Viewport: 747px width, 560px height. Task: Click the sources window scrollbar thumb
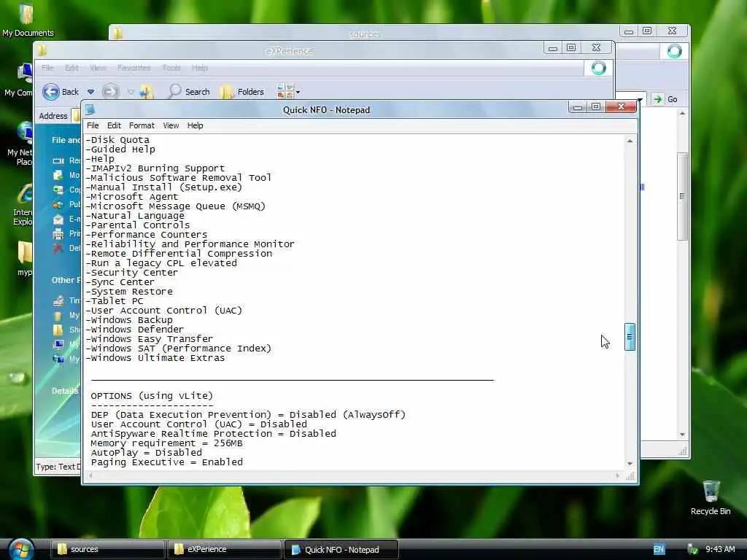click(682, 196)
